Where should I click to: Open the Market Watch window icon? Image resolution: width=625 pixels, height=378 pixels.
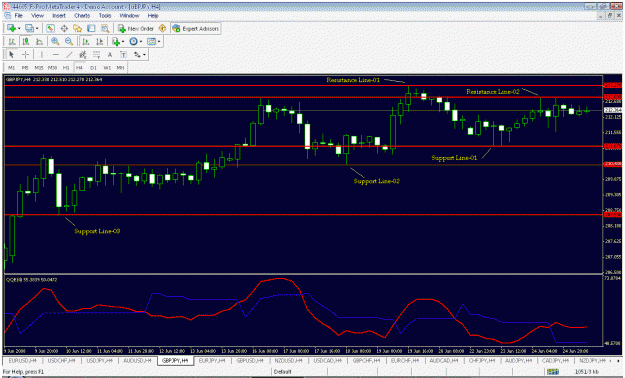50,28
